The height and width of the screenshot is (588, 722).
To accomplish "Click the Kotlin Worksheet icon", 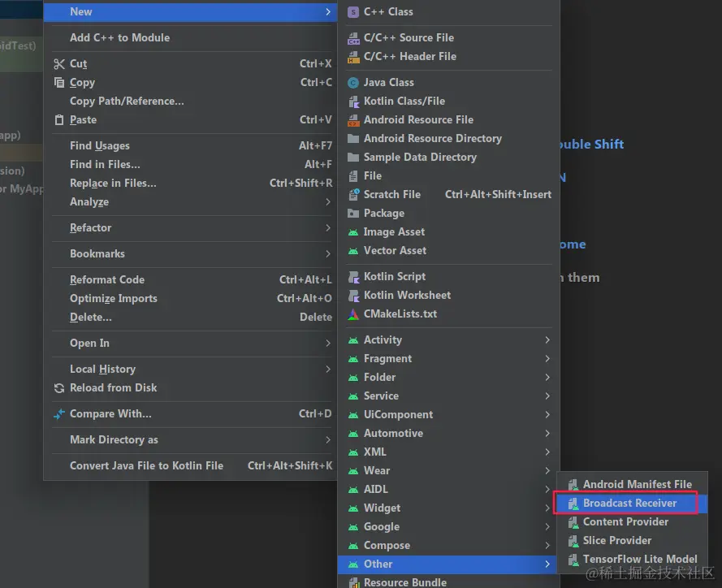I will click(353, 296).
